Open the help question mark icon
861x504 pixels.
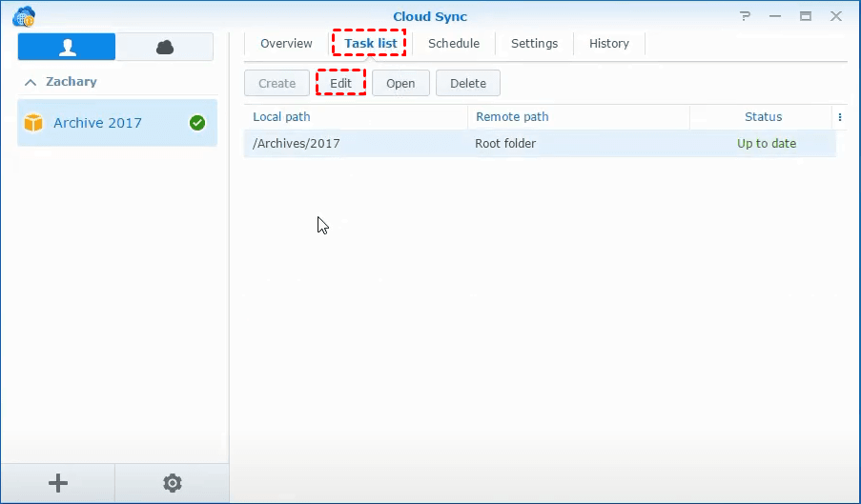point(745,16)
